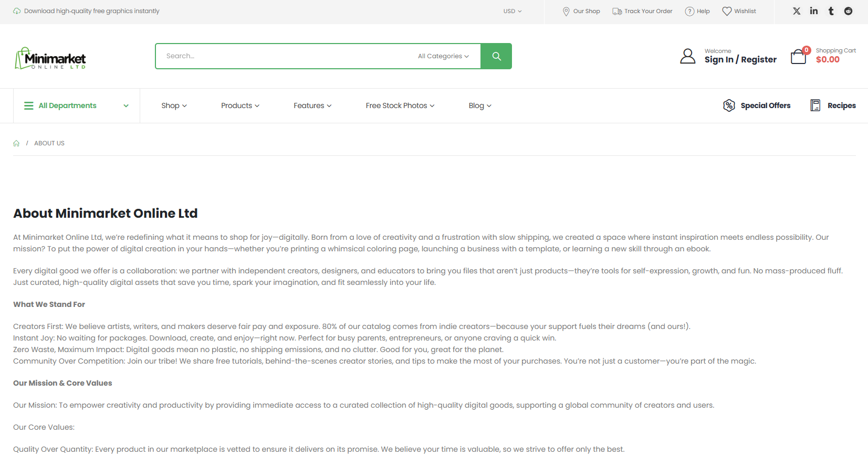Open Wishlist with heart icon

[x=739, y=11]
